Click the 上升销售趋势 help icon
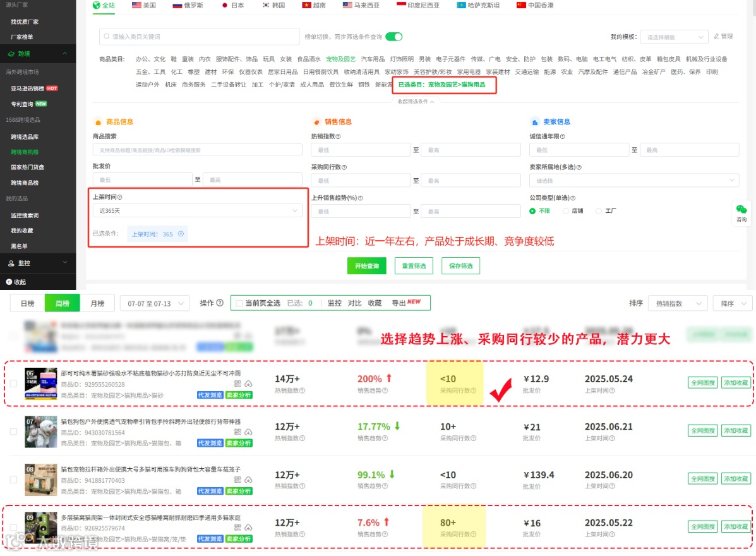This screenshot has height=556, width=756. pyautogui.click(x=360, y=198)
